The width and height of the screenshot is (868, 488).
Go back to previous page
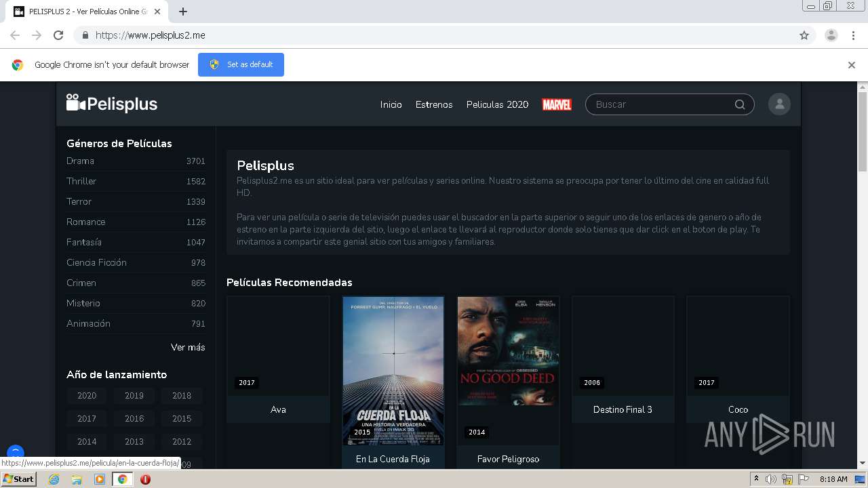[x=15, y=35]
